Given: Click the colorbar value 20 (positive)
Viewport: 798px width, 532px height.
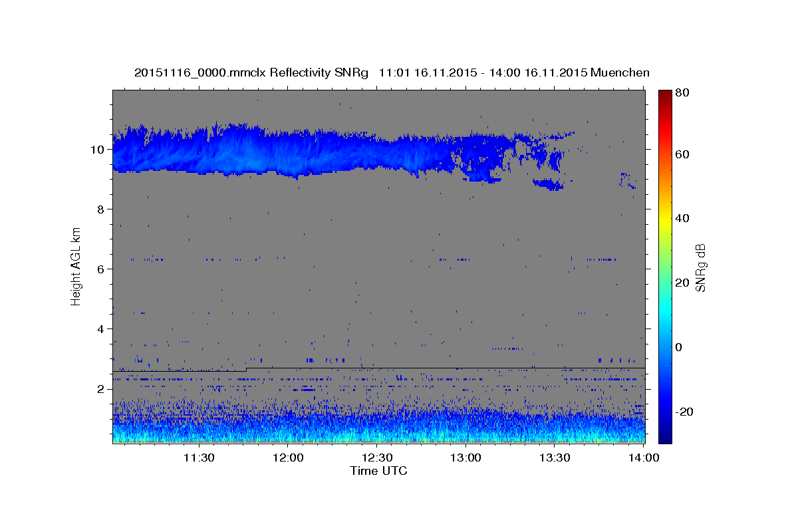Looking at the screenshot, I should pyautogui.click(x=681, y=283).
